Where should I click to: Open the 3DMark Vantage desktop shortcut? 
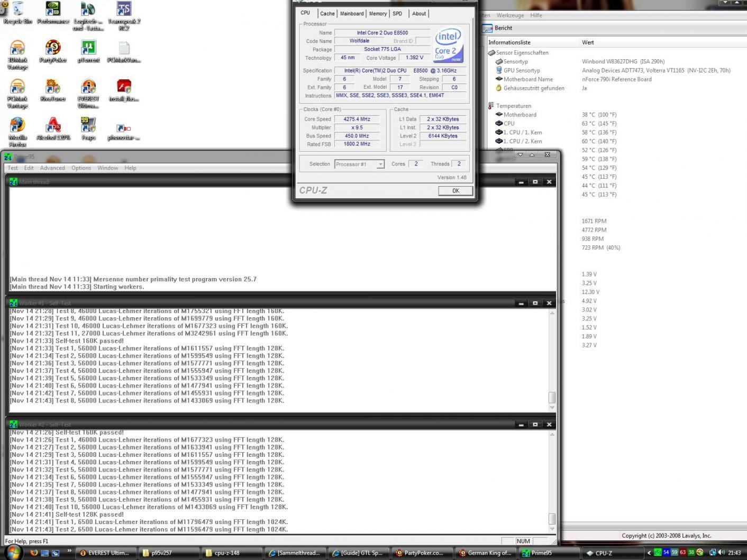point(17,55)
